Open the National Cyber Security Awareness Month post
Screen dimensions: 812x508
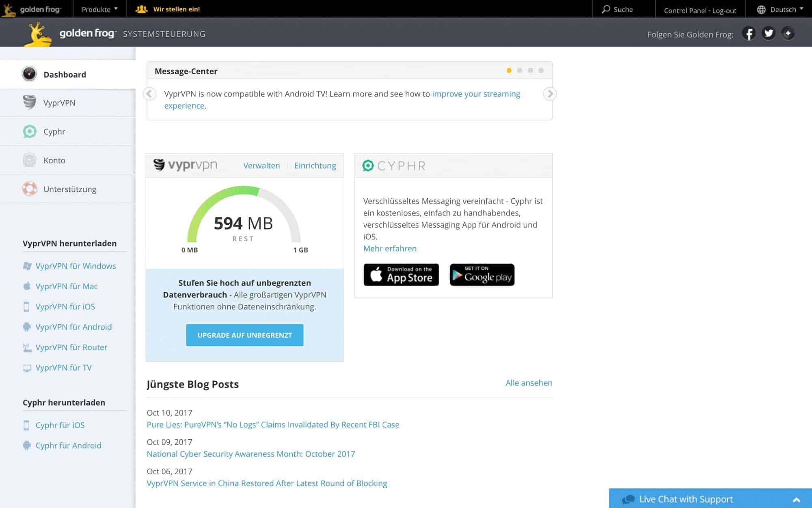click(251, 454)
